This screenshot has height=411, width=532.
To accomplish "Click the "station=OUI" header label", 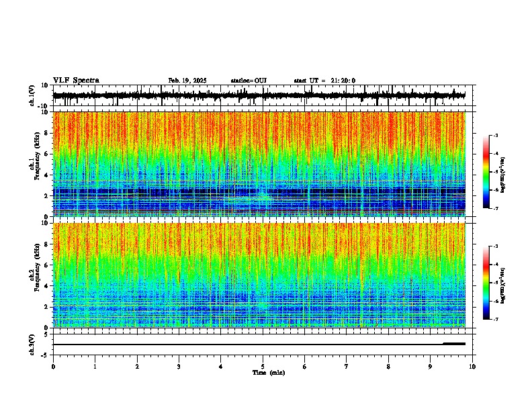I will pyautogui.click(x=249, y=81).
